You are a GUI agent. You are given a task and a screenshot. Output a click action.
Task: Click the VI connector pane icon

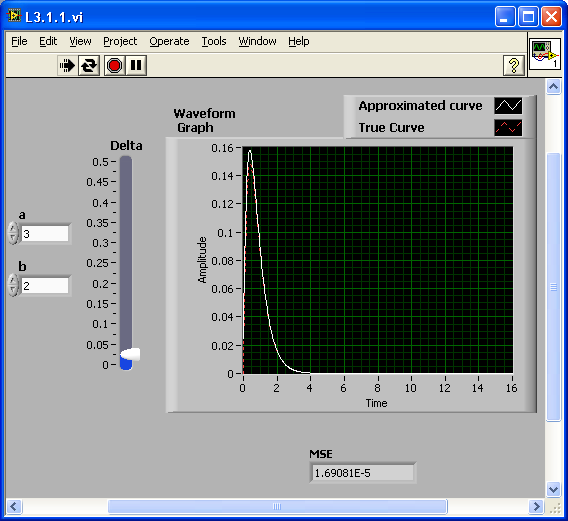(545, 54)
